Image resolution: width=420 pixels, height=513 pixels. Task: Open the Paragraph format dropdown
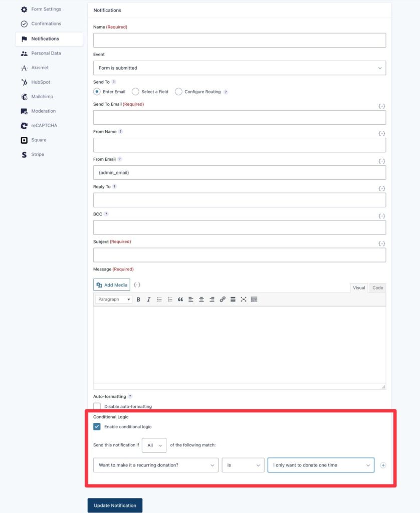pos(114,300)
